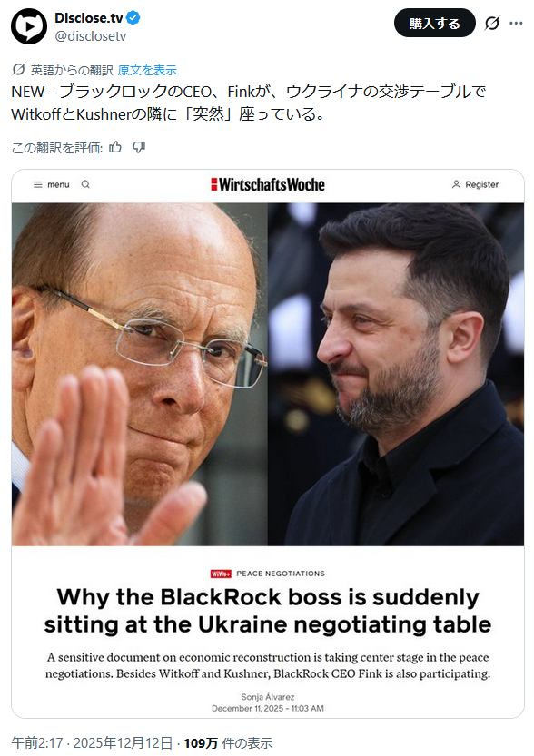This screenshot has height=756, width=534.
Task: Open the Disclose.tv display name
Action: [88, 18]
